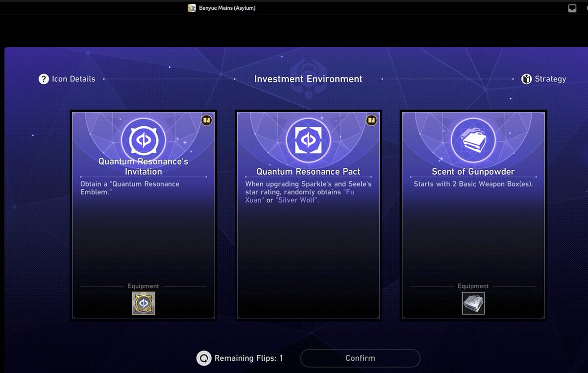Click the "Quantum Resonance Pact" card title
This screenshot has width=588, height=373.
point(308,172)
